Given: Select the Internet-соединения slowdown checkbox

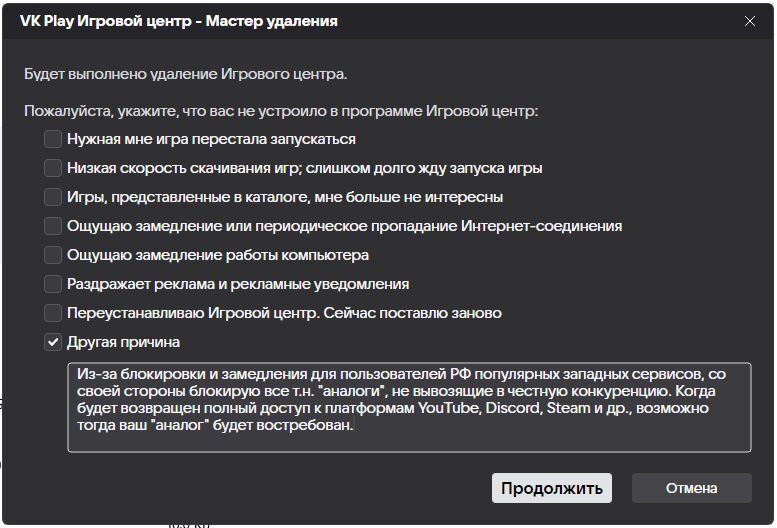Looking at the screenshot, I should (53, 226).
